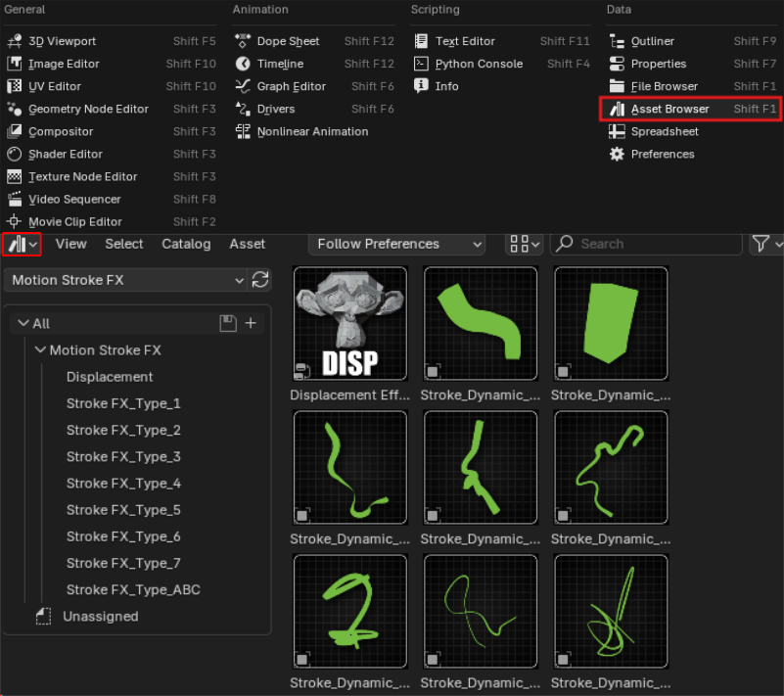This screenshot has height=696, width=784.
Task: Click the Geometry Node Editor icon
Action: 15,109
